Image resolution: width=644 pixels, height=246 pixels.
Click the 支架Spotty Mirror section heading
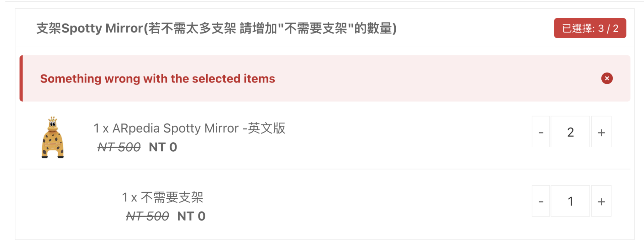coord(216,28)
